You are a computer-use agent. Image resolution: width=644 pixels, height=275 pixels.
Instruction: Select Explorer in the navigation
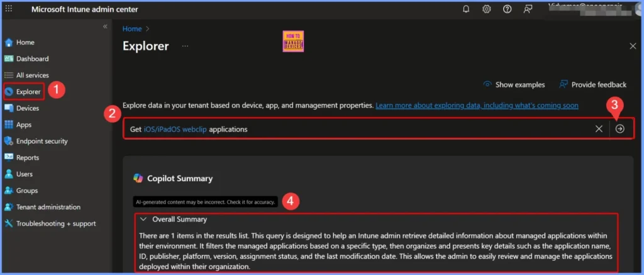(x=28, y=92)
